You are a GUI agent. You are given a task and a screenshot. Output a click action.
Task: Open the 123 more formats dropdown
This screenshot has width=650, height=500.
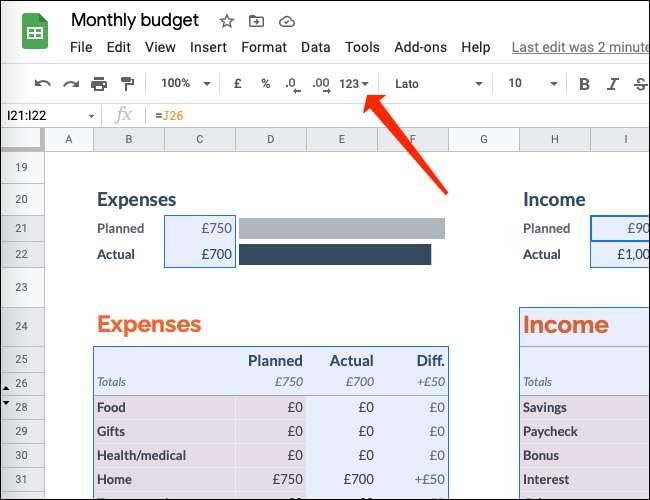point(354,84)
